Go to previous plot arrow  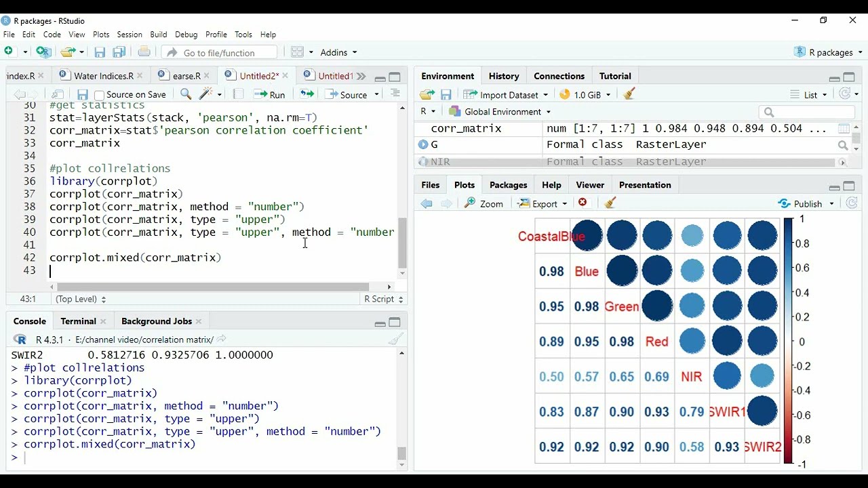[x=427, y=203]
